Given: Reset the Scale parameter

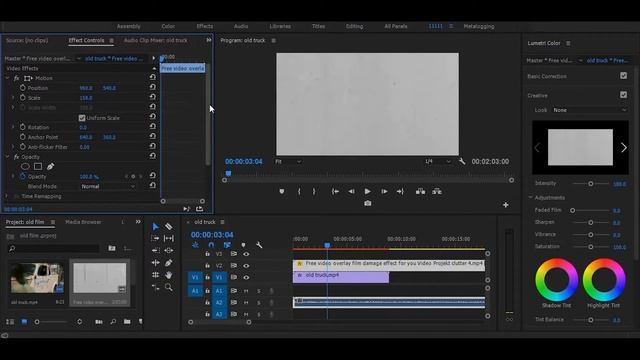Looking at the screenshot, I should click(153, 97).
